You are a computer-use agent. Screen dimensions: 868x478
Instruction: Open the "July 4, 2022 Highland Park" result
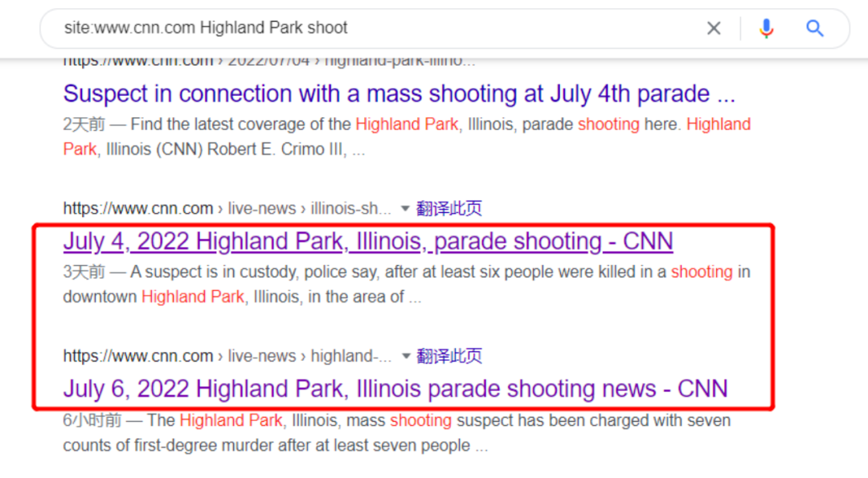tap(367, 242)
